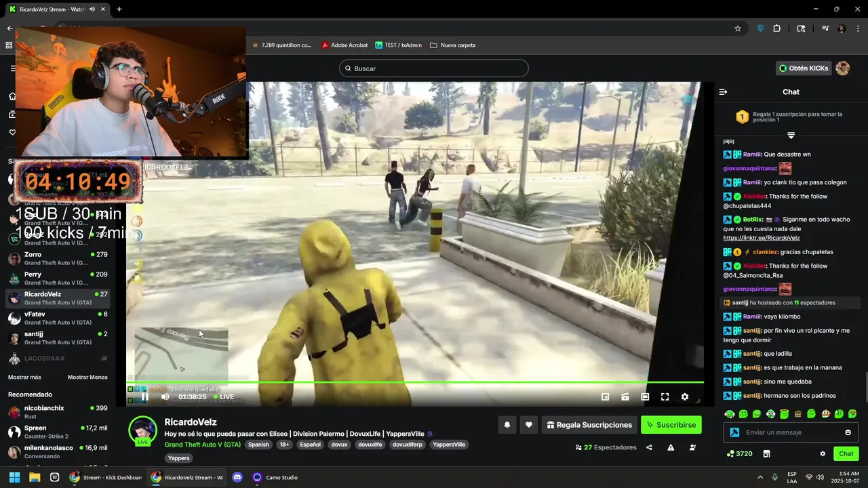
Task: Open the browser Extensions puzzle icon
Action: pyautogui.click(x=777, y=28)
